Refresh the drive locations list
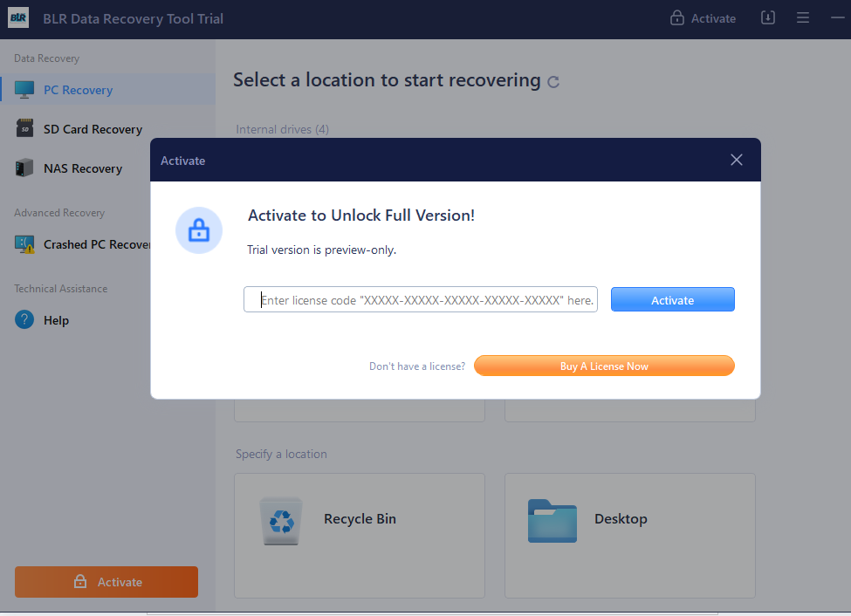This screenshot has width=851, height=616. click(x=553, y=82)
